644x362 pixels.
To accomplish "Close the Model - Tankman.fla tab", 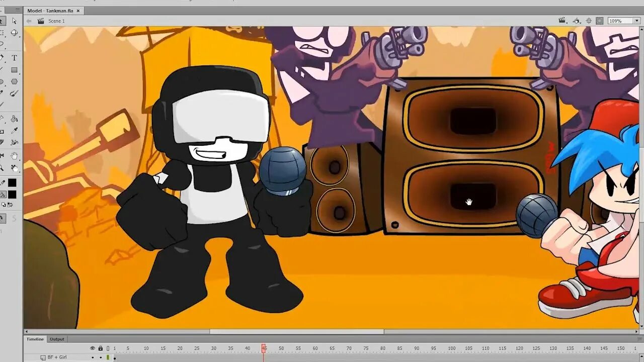I will (x=78, y=11).
